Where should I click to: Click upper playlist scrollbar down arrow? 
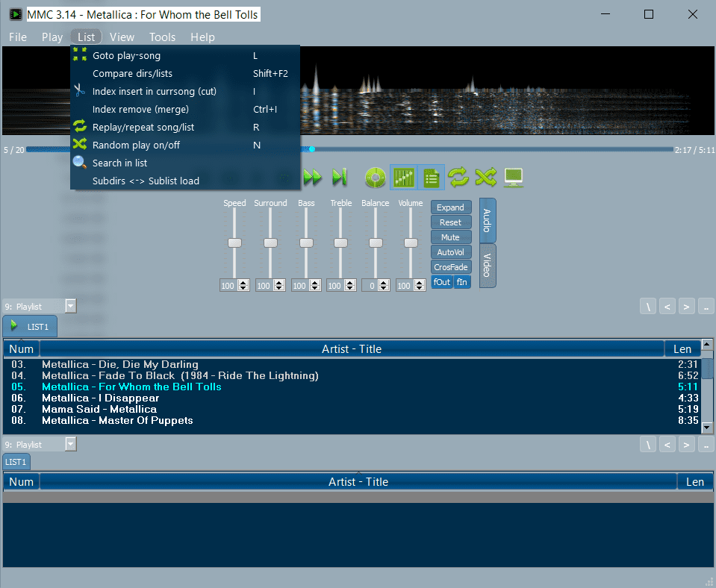(x=707, y=428)
